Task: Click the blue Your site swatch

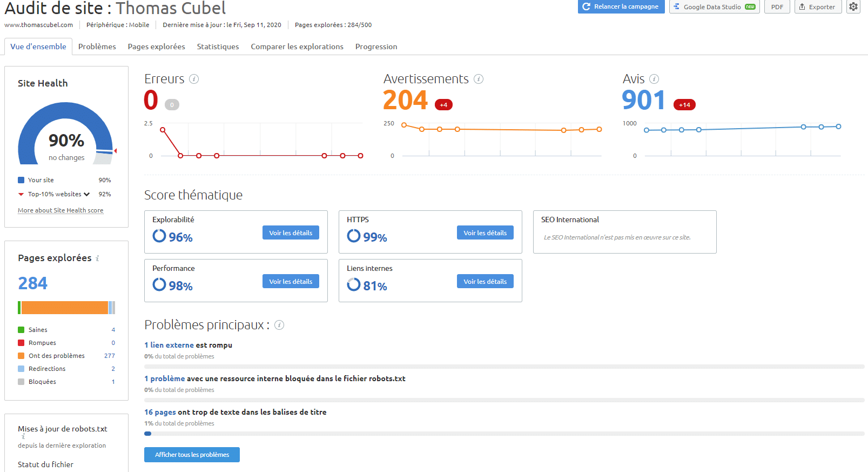Action: (21, 180)
